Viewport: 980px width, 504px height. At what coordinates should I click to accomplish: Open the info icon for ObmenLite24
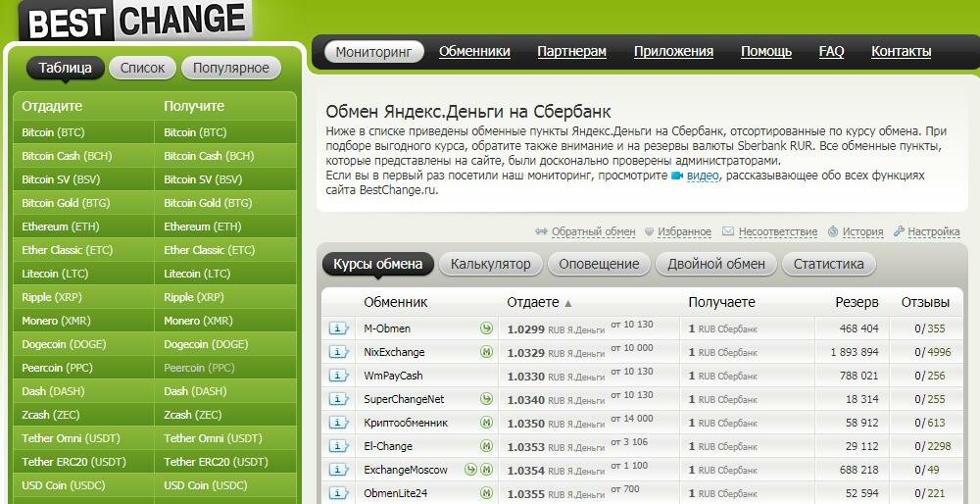pos(338,493)
